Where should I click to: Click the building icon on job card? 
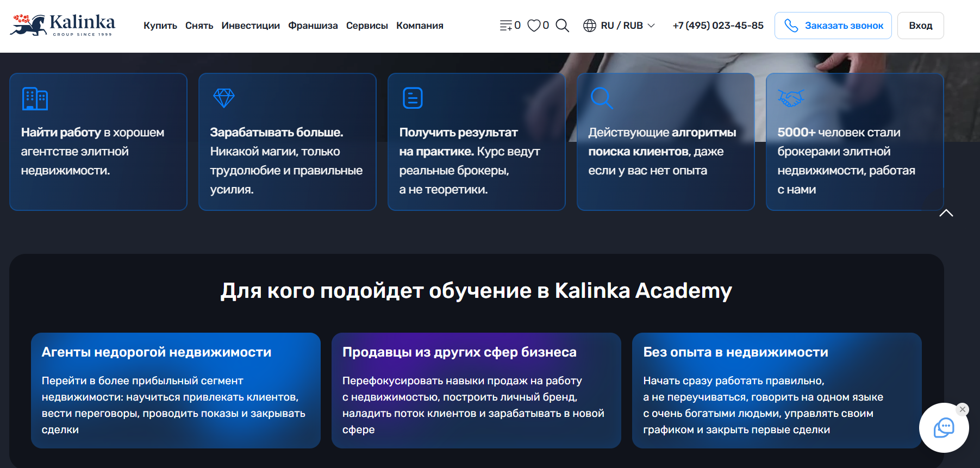(35, 98)
